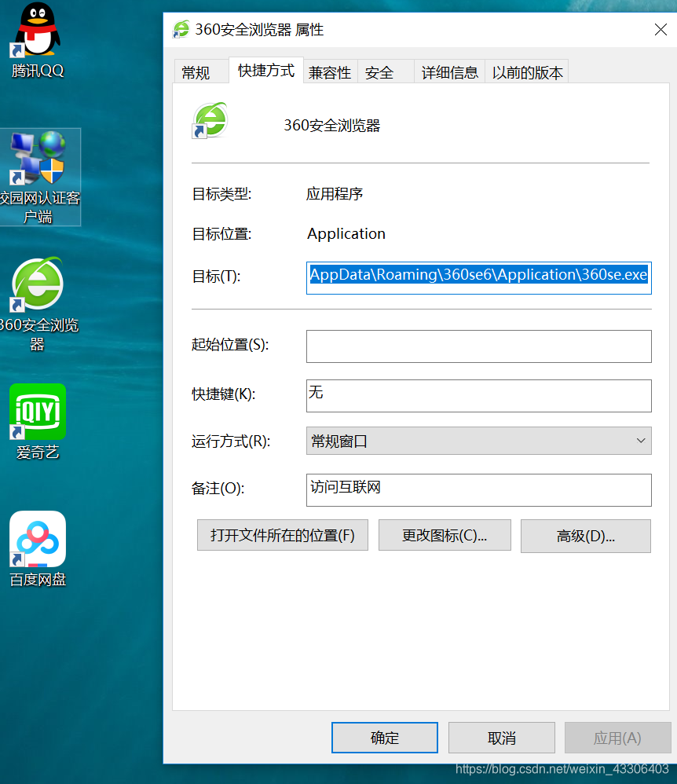Click the 起始位置(S) input field
Viewport: 677px width, 784px height.
(x=478, y=346)
